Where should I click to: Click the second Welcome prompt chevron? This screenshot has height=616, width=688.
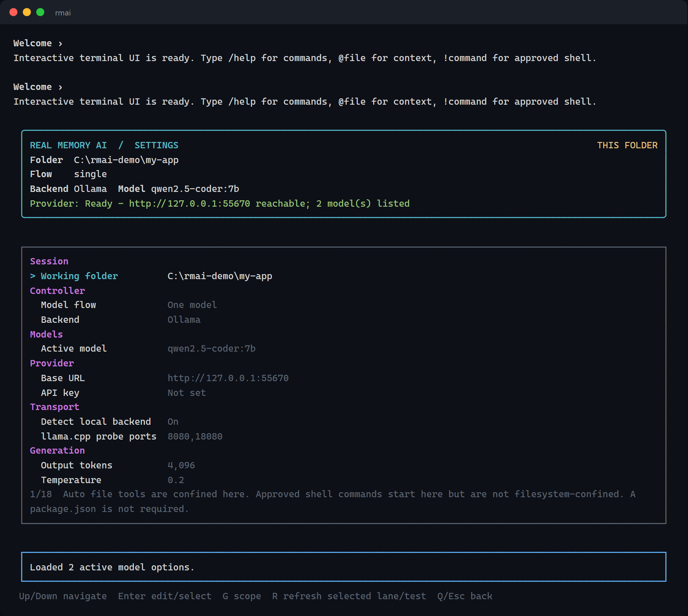click(x=60, y=87)
